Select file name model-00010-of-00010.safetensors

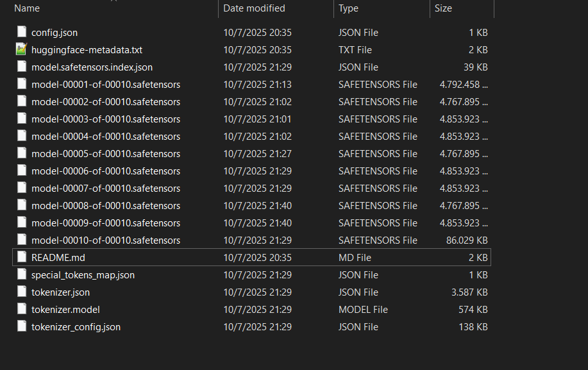(106, 240)
